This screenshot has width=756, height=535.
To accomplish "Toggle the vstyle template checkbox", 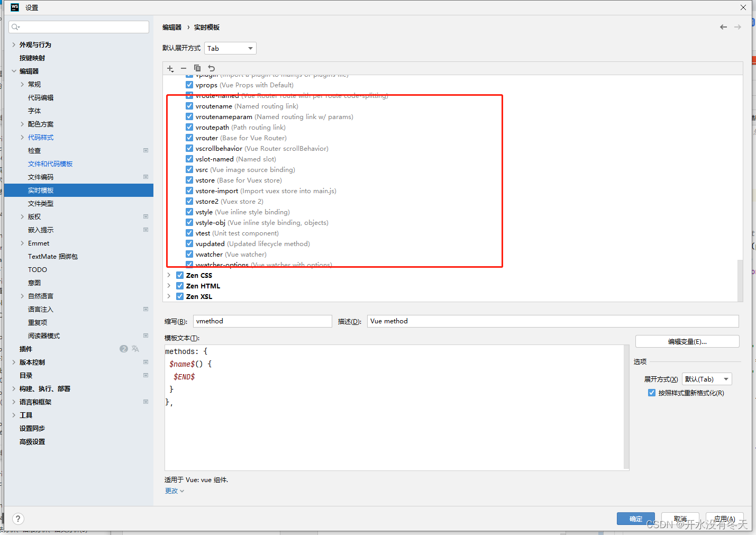I will click(189, 212).
